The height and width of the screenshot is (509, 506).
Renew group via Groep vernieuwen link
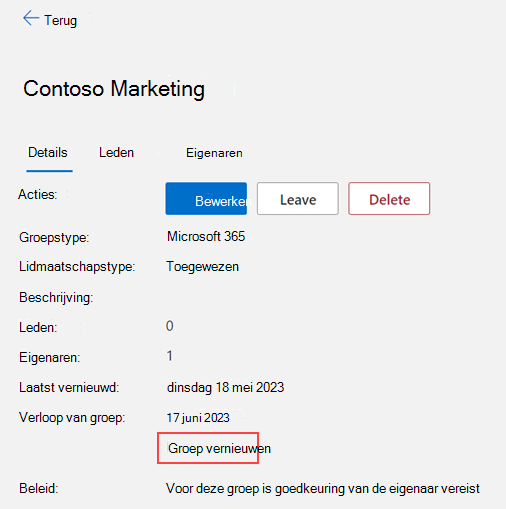219,448
